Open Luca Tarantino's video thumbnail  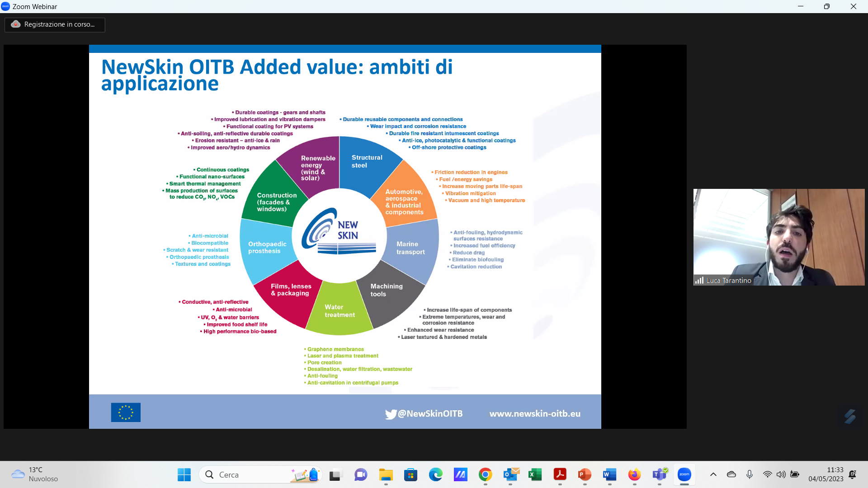pyautogui.click(x=778, y=237)
